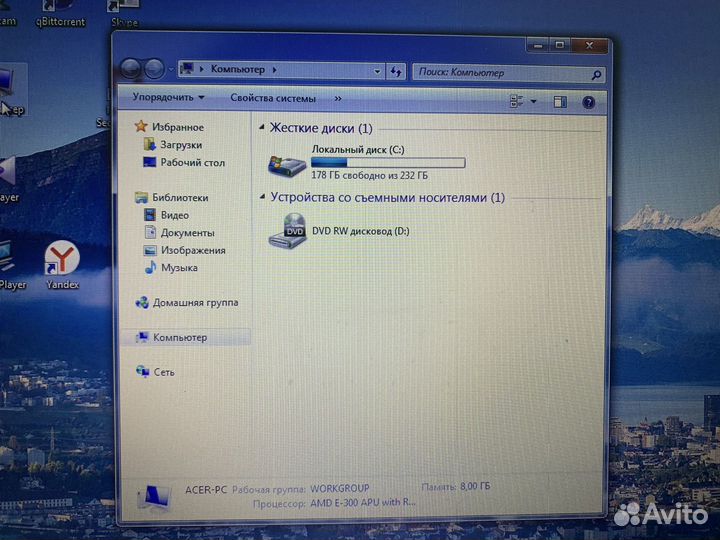
Task: Open the qBittorrent desktop shortcut
Action: 60,8
